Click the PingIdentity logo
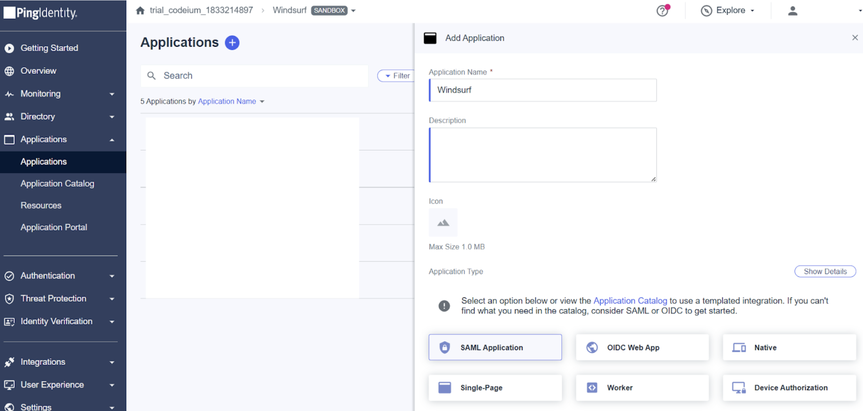Image resolution: width=868 pixels, height=411 pixels. [40, 13]
